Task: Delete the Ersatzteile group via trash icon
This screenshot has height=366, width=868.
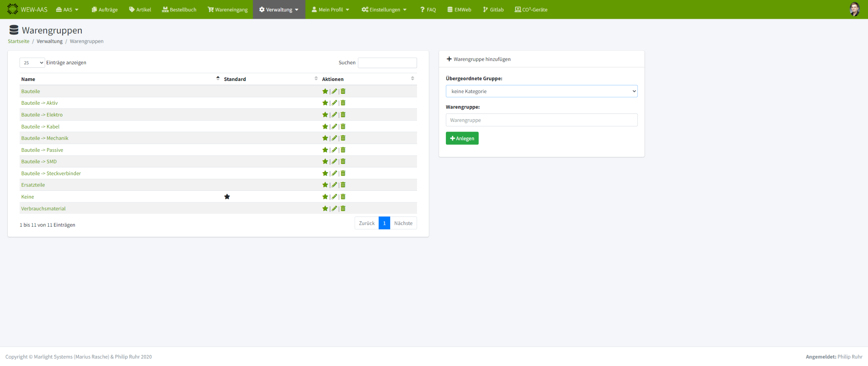Action: click(x=343, y=185)
